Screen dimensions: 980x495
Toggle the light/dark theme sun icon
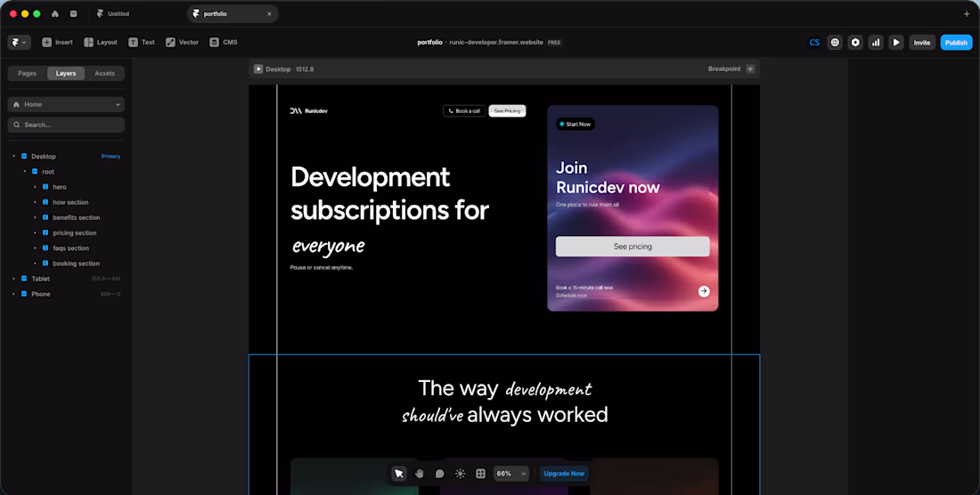click(460, 474)
